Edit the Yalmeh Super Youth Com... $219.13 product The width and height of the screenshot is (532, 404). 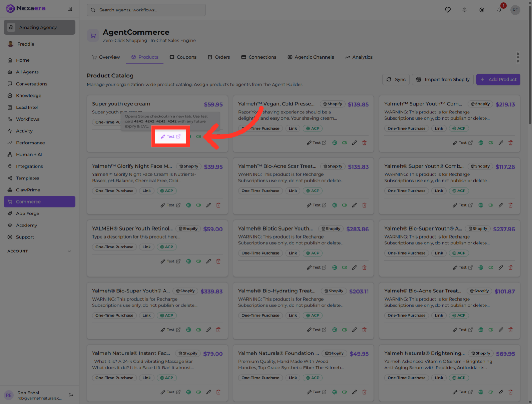coord(501,143)
